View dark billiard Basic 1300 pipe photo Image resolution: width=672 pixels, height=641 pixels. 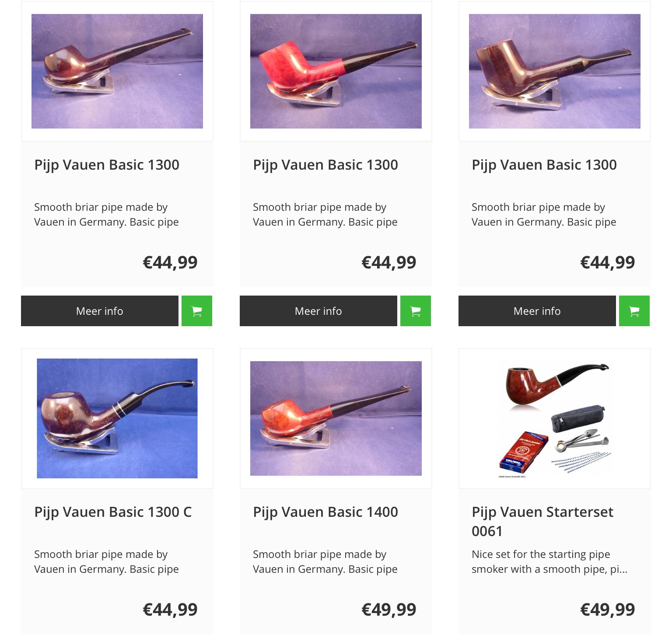(x=555, y=71)
